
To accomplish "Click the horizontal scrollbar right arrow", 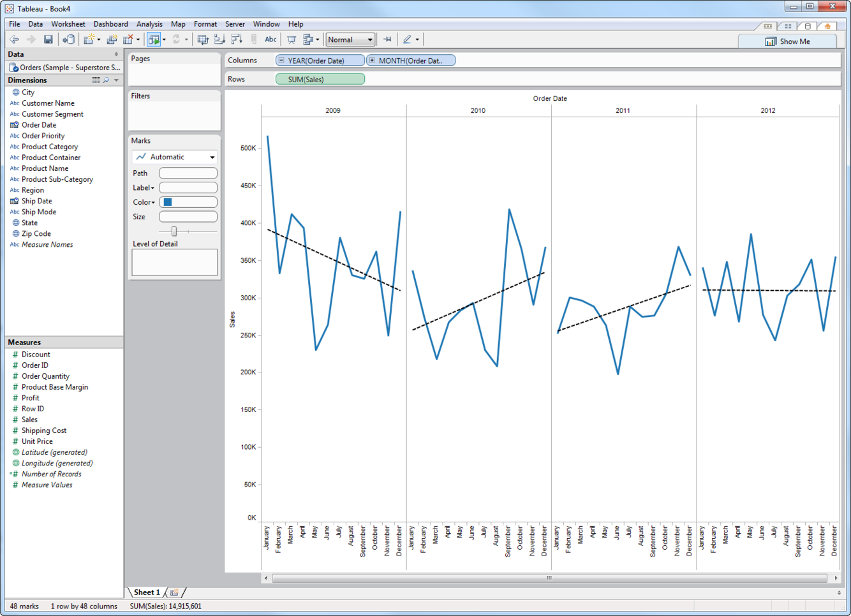I will pos(836,578).
